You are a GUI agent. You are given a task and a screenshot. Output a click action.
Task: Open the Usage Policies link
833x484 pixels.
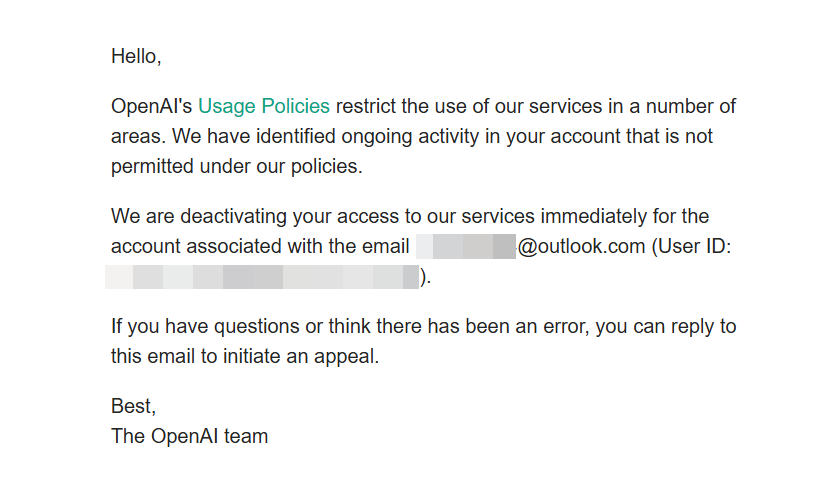pos(264,107)
